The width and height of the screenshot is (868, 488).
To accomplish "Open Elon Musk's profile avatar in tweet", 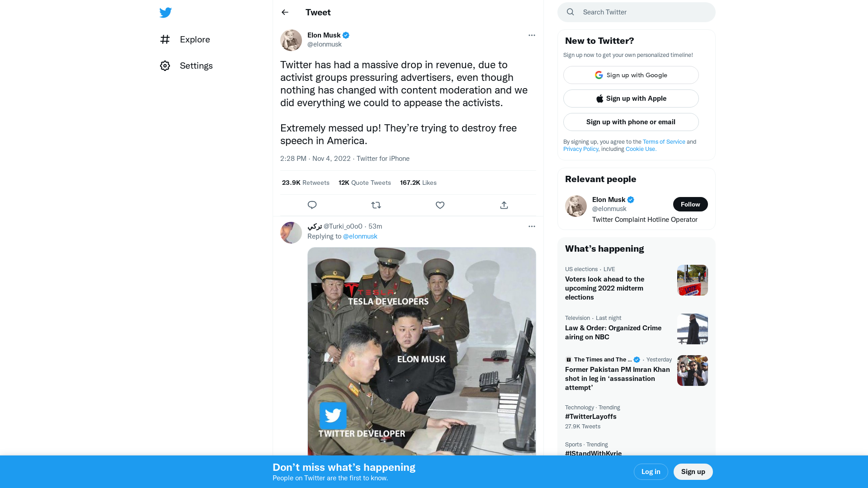I will point(291,40).
